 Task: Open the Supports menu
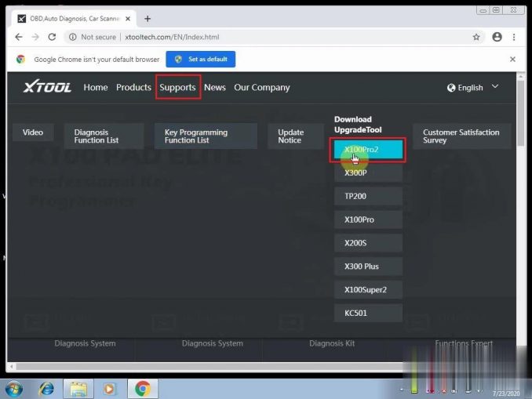[x=177, y=88]
